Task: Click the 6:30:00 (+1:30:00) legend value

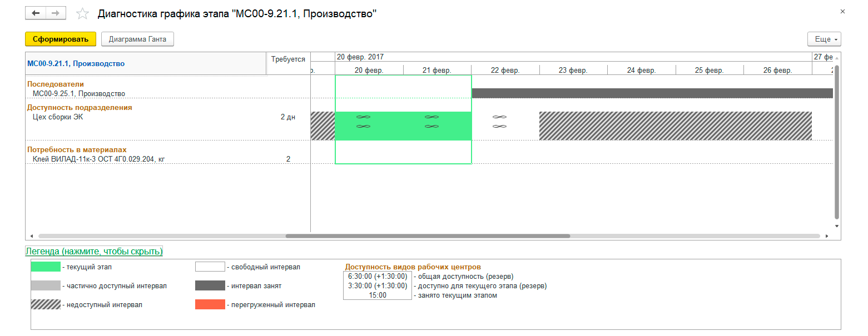Action: (378, 276)
